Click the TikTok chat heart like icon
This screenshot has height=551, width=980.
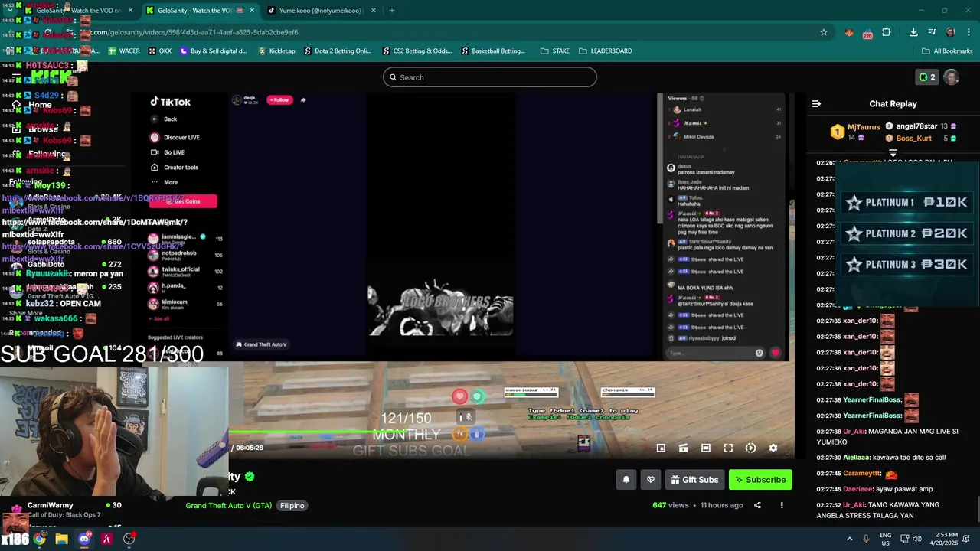[776, 353]
